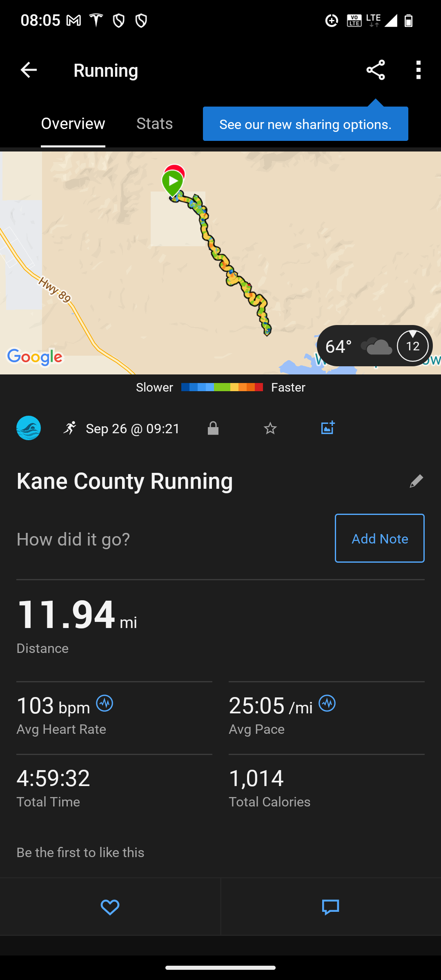The width and height of the screenshot is (441, 980).
Task: Open the three-dot overflow menu
Action: (418, 70)
